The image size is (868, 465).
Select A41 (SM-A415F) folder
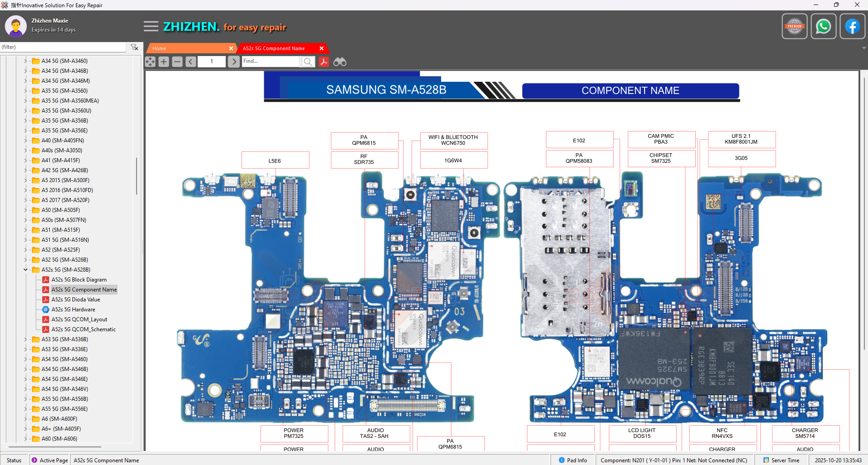[x=61, y=160]
